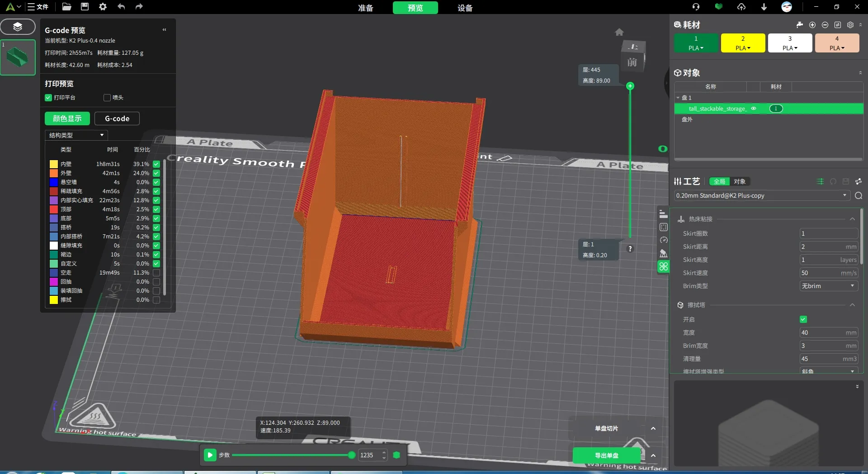The height and width of the screenshot is (474, 868).
Task: Open the Brim类型 dropdown showing 无brim
Action: 829,286
